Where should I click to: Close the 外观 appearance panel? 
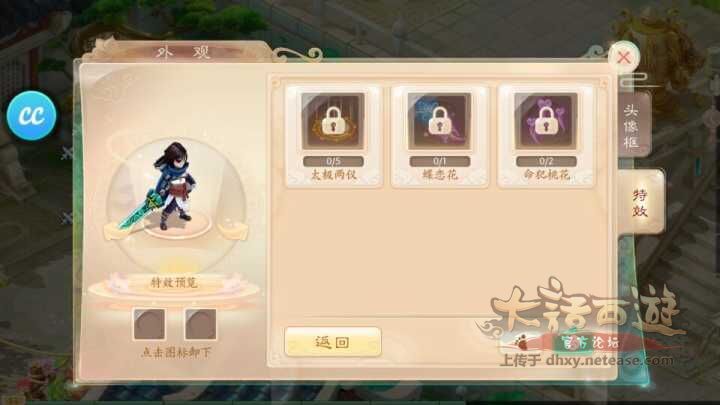click(x=624, y=57)
